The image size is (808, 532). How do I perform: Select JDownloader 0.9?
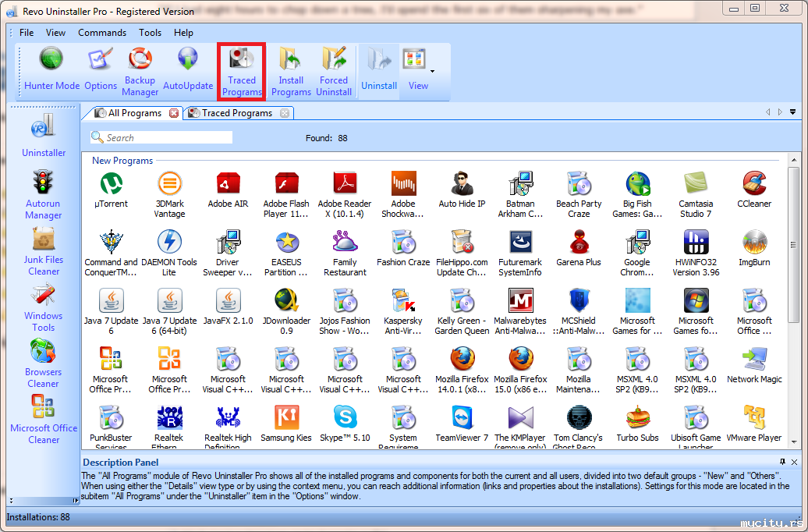point(286,310)
